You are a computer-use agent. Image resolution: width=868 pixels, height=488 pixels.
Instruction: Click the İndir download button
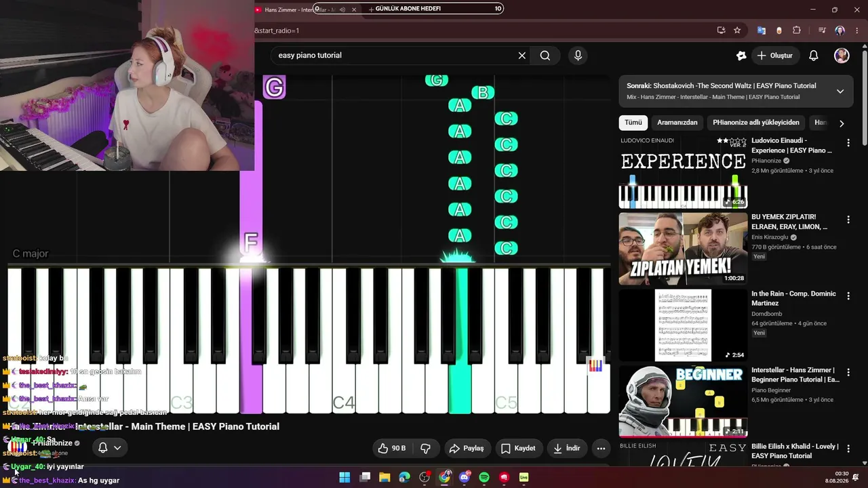tap(567, 448)
